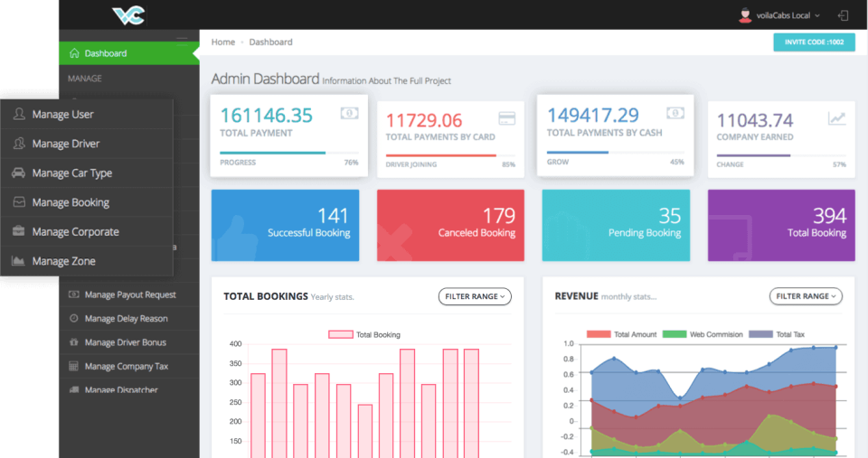Click the MANAGE section label in sidebar
This screenshot has width=868, height=458.
coord(85,79)
